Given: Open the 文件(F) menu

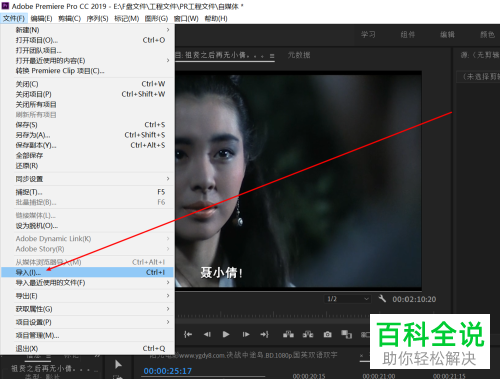Looking at the screenshot, I should click(14, 18).
